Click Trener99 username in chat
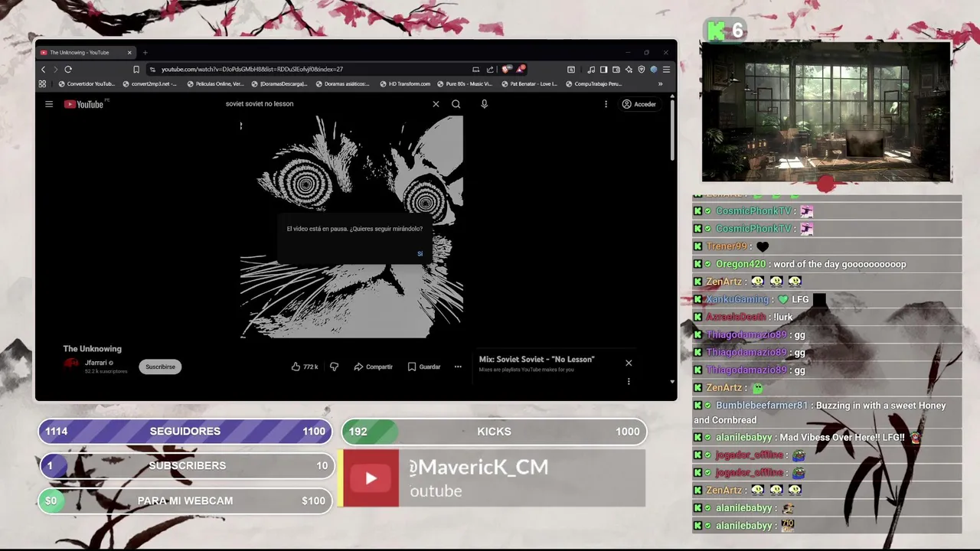Screen dimensions: 980x551 (x=727, y=246)
